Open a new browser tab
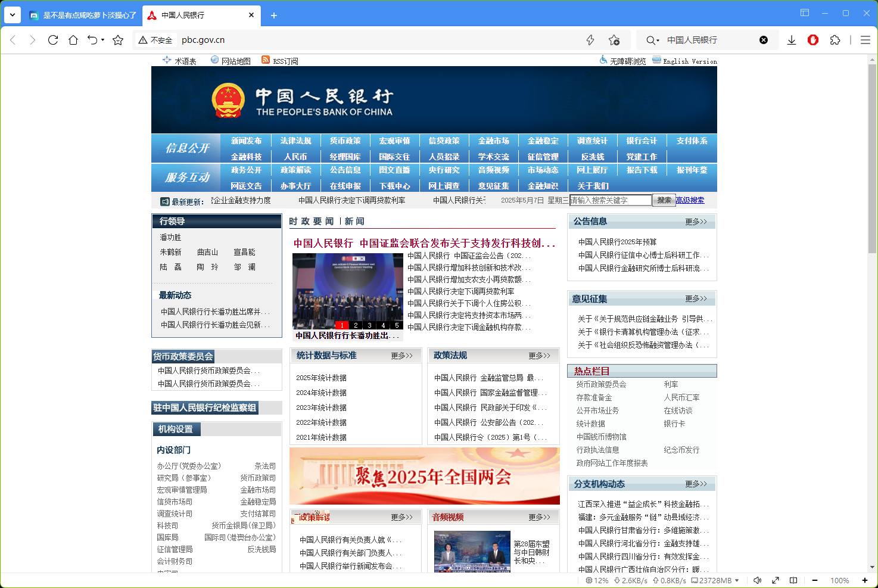This screenshot has height=588, width=878. click(x=274, y=15)
